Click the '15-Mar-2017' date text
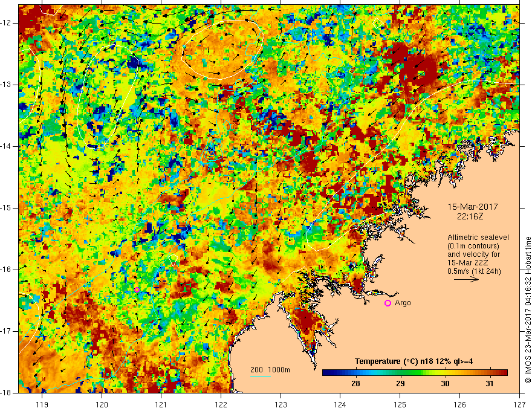Screen dimensions: 532x411 coord(473,207)
